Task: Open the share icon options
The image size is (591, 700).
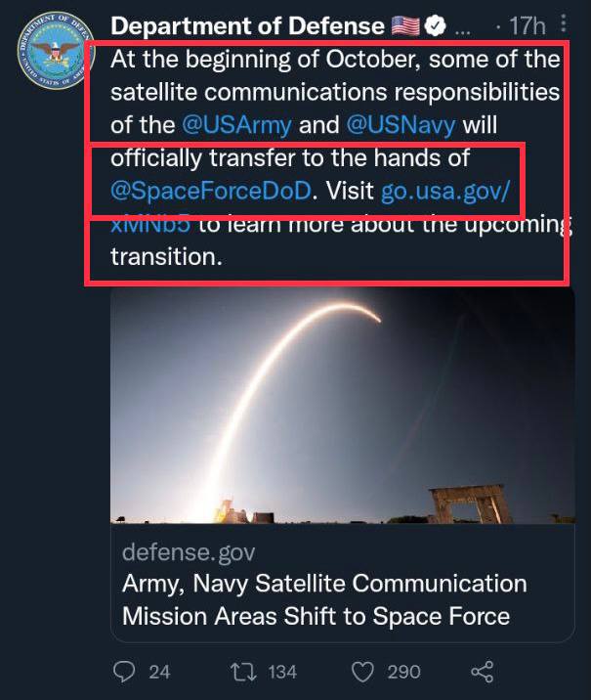Action: [x=482, y=672]
